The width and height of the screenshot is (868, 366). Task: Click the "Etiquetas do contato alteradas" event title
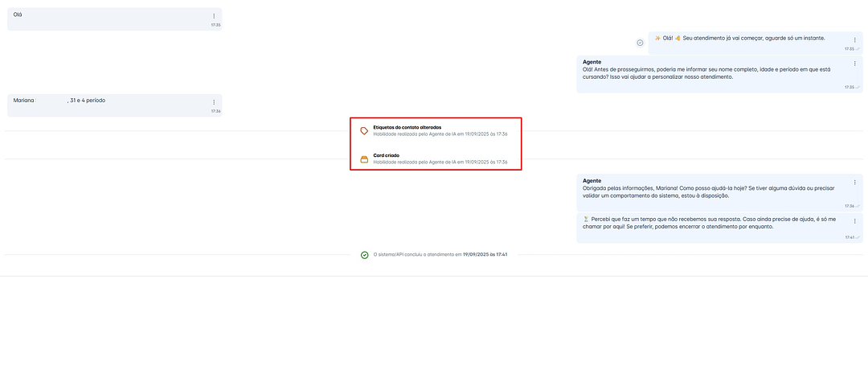coord(407,127)
